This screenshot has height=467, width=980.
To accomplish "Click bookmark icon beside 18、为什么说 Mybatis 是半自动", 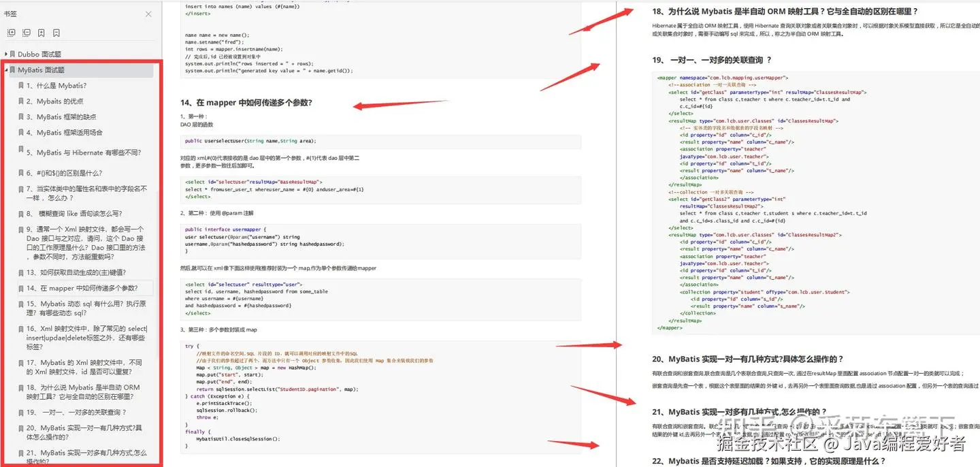I will 22,387.
